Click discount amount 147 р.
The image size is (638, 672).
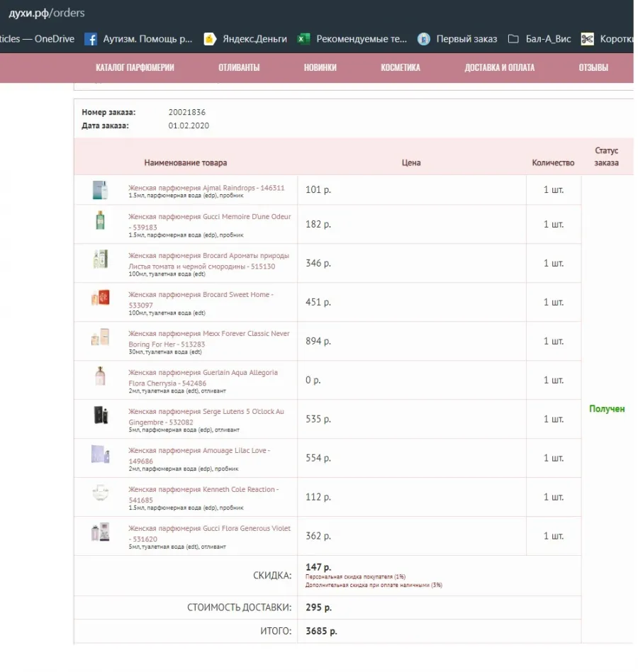coord(318,567)
